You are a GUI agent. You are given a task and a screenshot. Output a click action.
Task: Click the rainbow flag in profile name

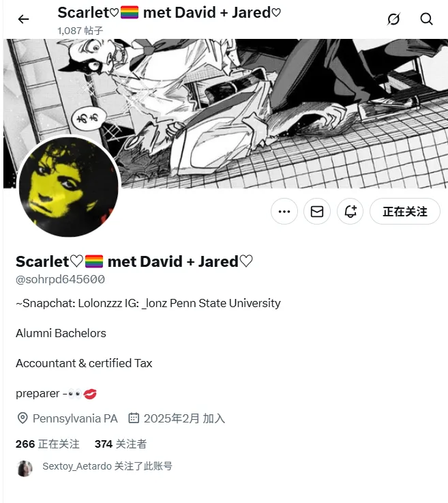coord(94,261)
